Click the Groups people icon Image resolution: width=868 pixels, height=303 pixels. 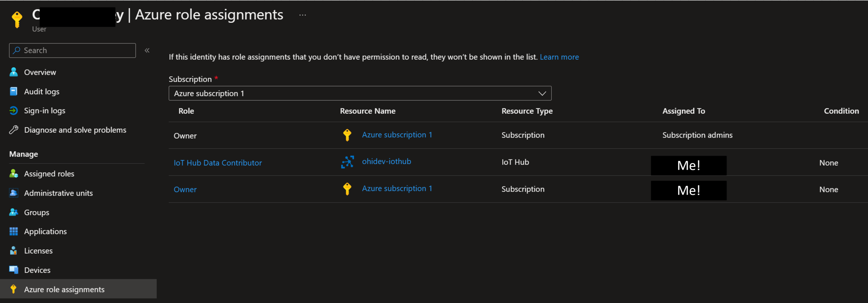(x=14, y=212)
